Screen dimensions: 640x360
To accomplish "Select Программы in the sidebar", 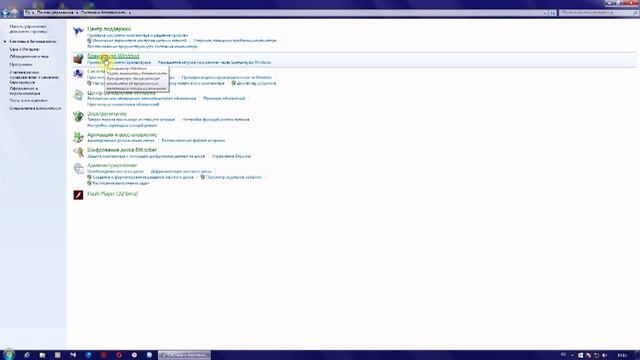I will coord(21,64).
